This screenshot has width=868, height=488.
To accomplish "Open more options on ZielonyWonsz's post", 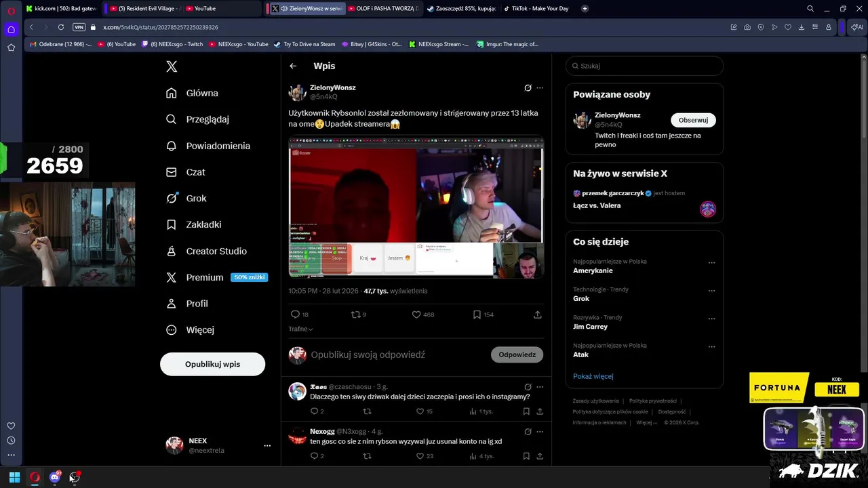I will (540, 87).
